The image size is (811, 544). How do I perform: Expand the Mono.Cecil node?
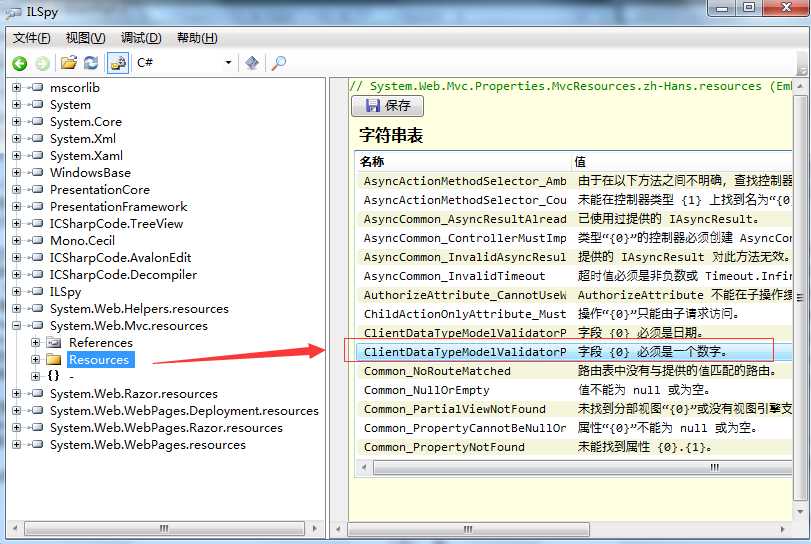pos(17,240)
